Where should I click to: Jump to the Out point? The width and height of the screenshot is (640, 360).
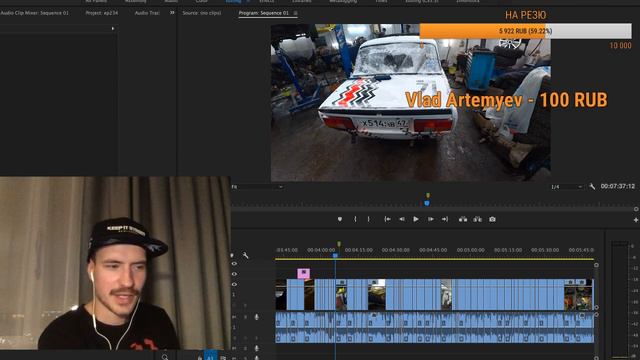click(445, 219)
